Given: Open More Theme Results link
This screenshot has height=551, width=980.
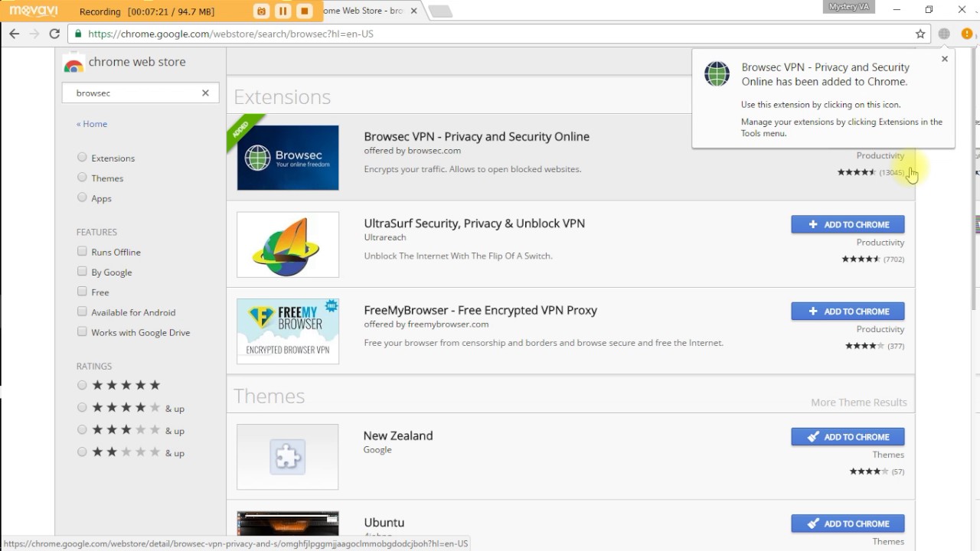Looking at the screenshot, I should 859,403.
